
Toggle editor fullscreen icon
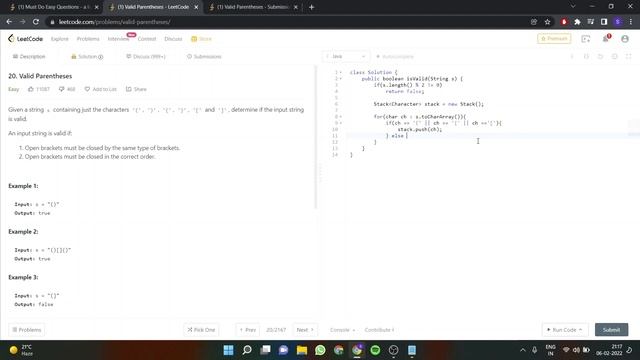coord(629,56)
